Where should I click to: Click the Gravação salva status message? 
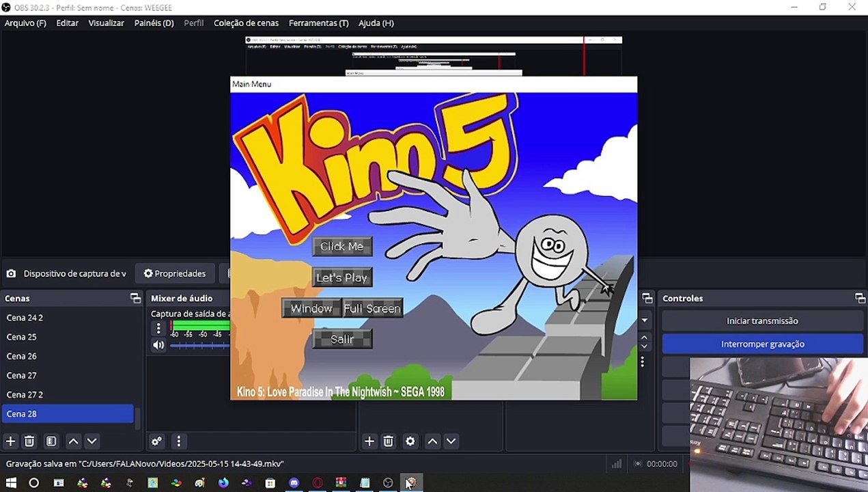click(x=145, y=463)
